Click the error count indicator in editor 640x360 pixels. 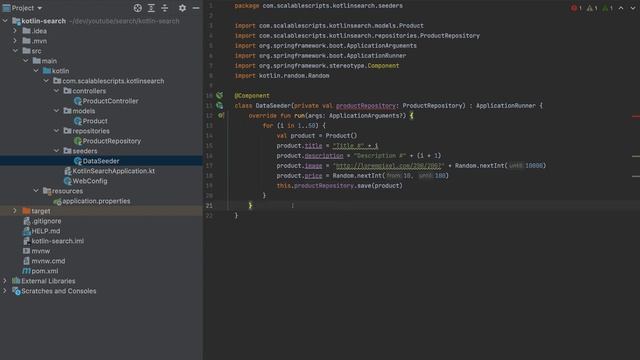click(576, 8)
